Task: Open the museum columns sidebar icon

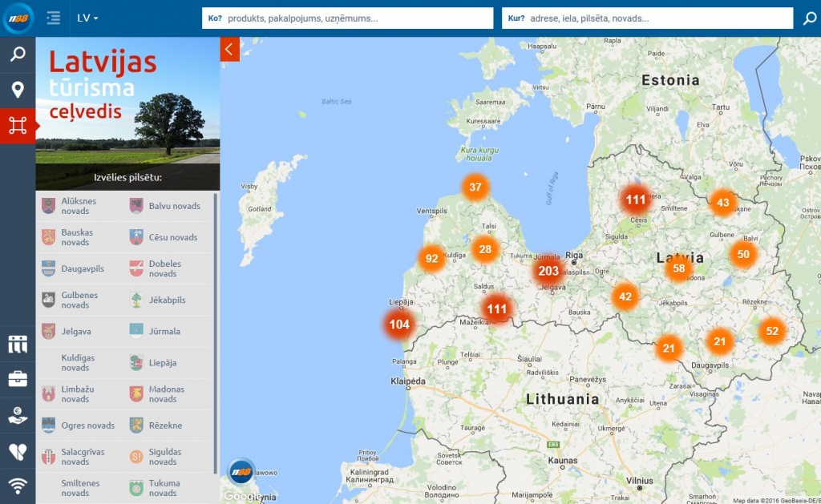Action: click(18, 344)
